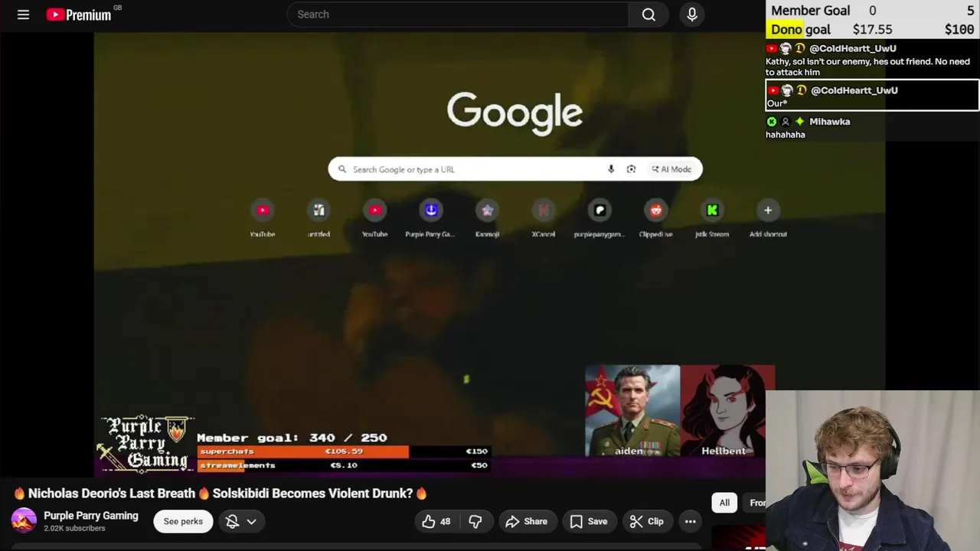Open the Kaomoji shortcut tile
This screenshot has height=551, width=980.
(x=487, y=219)
